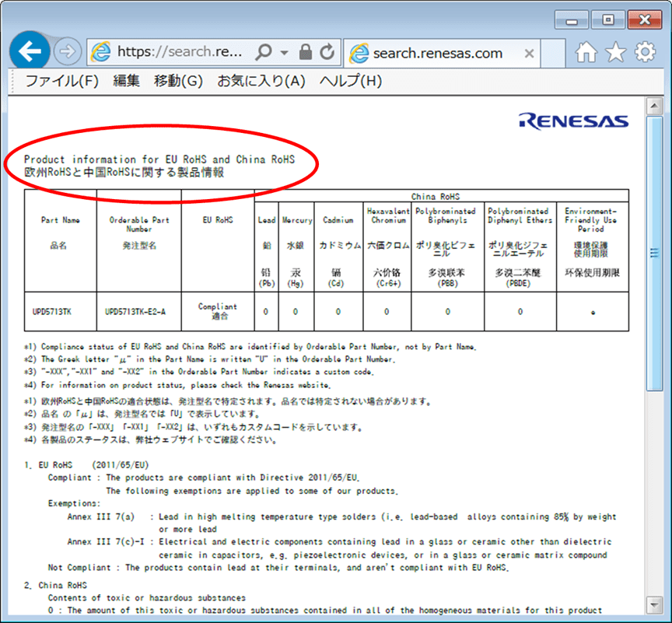The image size is (672, 623).
Task: Close the search.renesas.com tab
Action: [x=529, y=54]
